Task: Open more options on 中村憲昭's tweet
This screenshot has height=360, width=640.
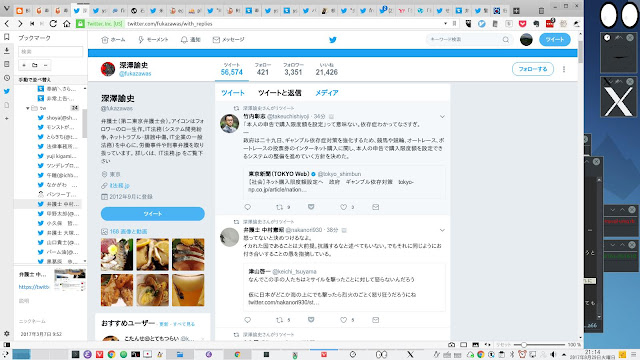Action: [442, 230]
